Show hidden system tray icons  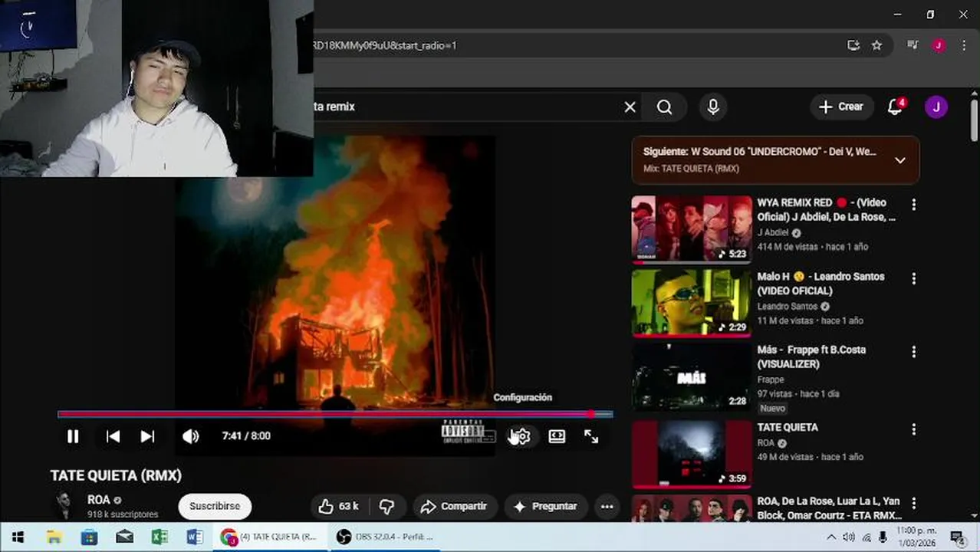(x=832, y=537)
